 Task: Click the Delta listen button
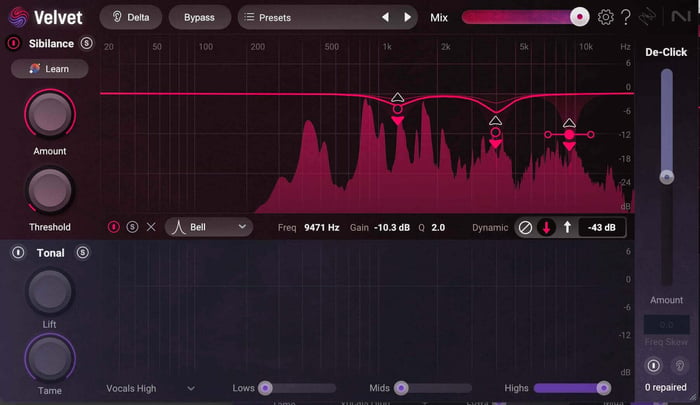(131, 17)
